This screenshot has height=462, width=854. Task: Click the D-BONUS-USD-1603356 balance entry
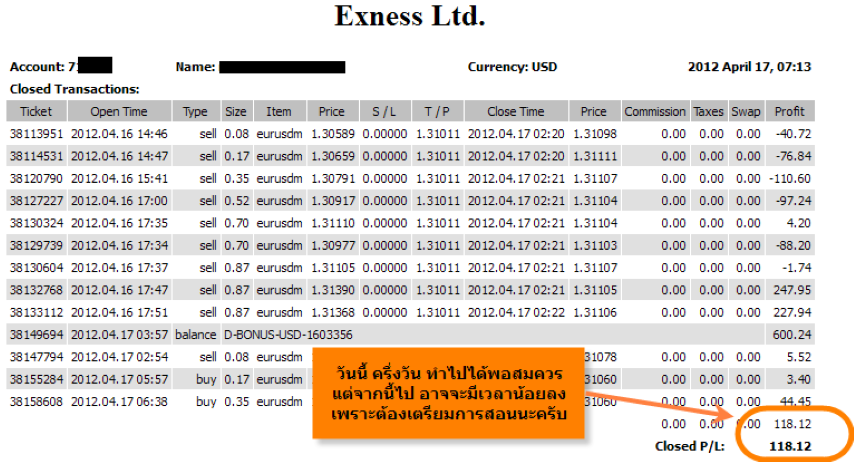[288, 335]
